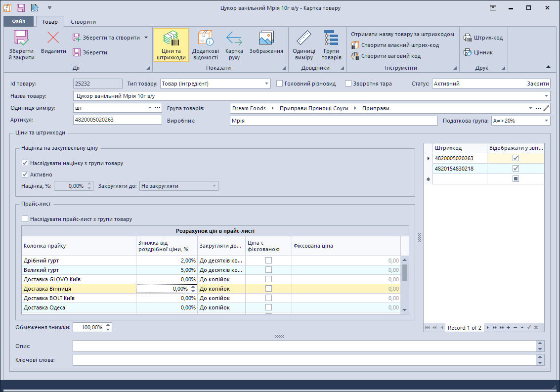Check Наслідувати прайс-лист з групи товару
This screenshot has width=560, height=392.
[25, 219]
